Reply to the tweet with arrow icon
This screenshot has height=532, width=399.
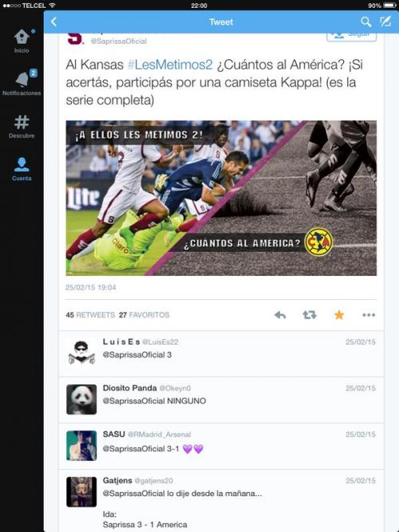point(280,315)
